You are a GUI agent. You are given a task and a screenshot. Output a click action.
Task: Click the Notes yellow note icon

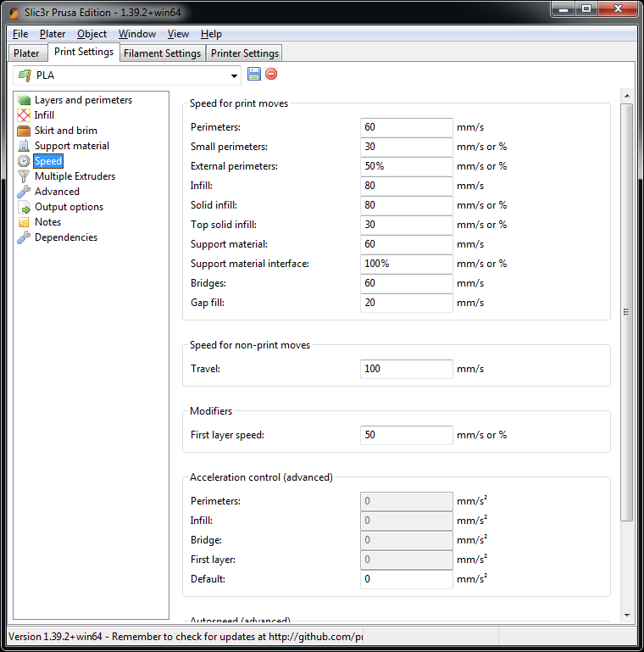(x=24, y=222)
